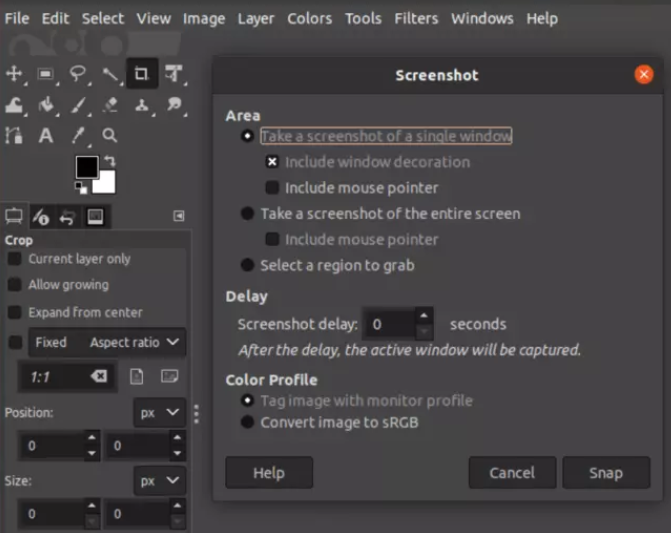Select the Zoom magnifier tool
The width and height of the screenshot is (671, 533).
(110, 136)
